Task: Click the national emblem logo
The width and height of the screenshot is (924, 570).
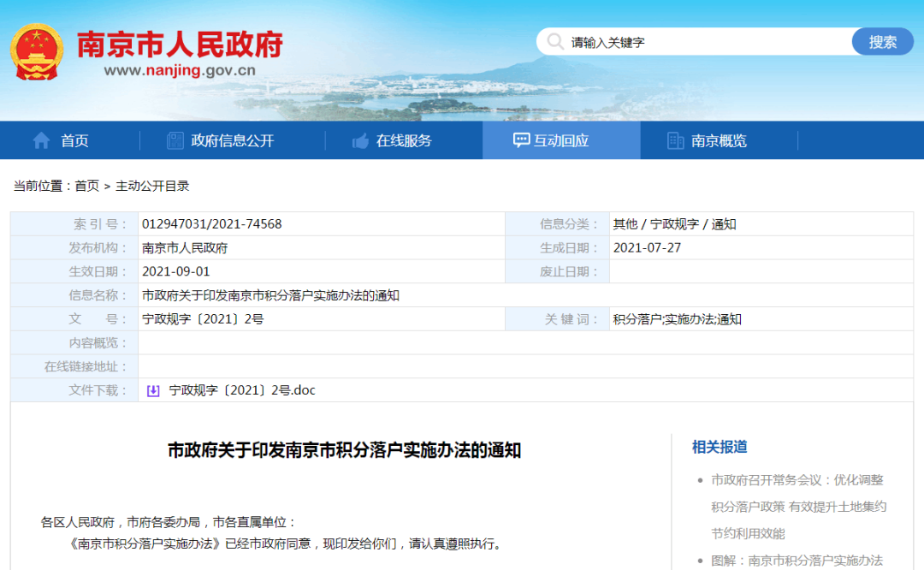Action: tap(36, 52)
